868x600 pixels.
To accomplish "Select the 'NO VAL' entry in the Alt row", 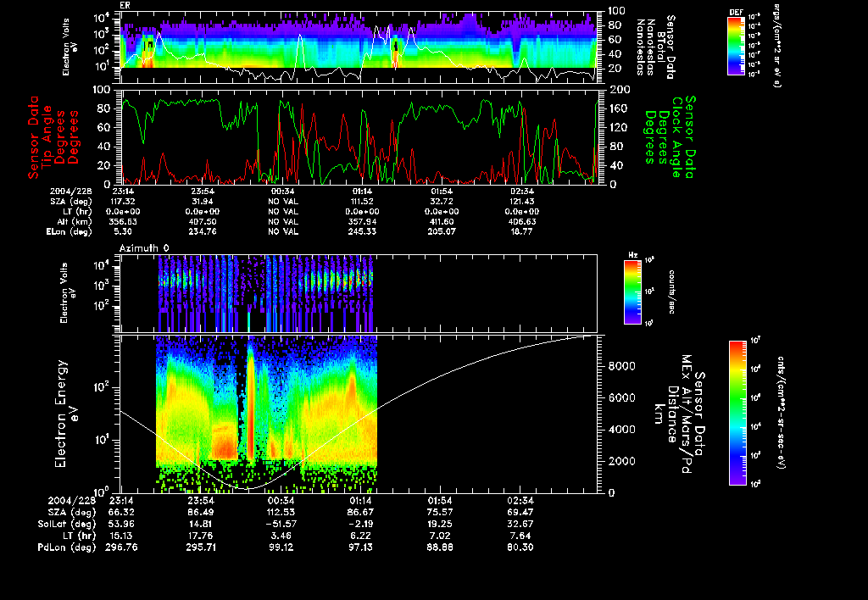I will [x=283, y=222].
